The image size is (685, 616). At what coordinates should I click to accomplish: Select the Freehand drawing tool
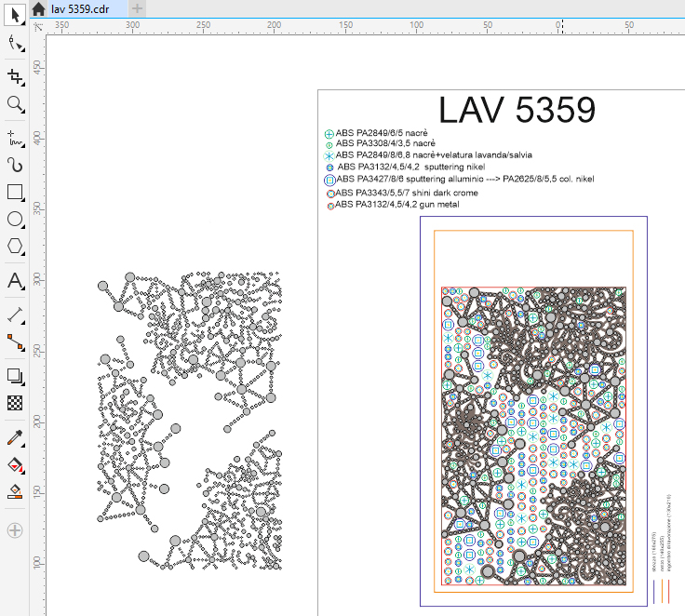pyautogui.click(x=15, y=137)
